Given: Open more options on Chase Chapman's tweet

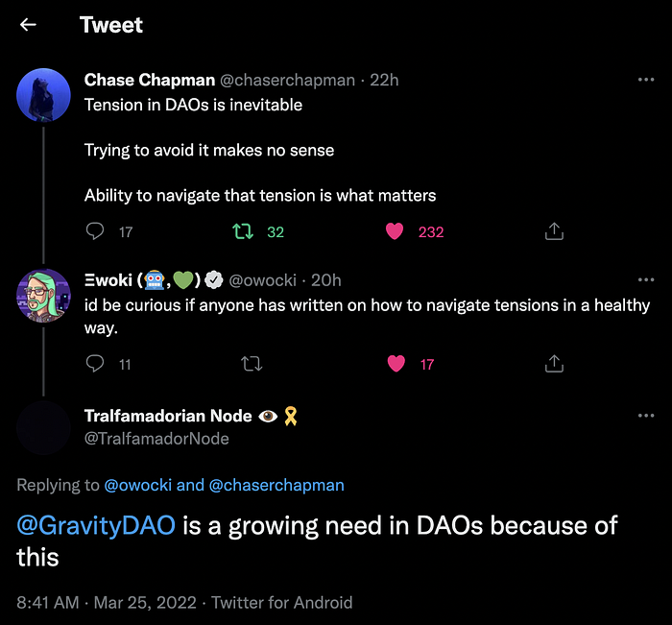Looking at the screenshot, I should coord(646,80).
